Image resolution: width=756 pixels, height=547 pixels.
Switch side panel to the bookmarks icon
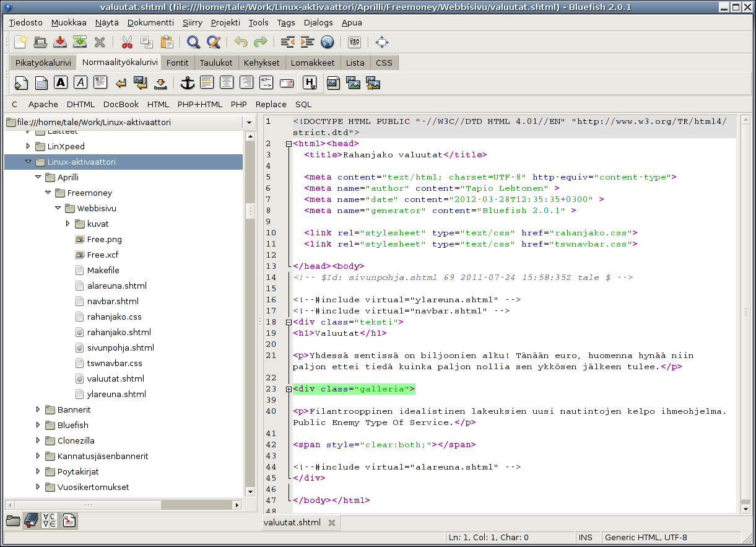[31, 520]
